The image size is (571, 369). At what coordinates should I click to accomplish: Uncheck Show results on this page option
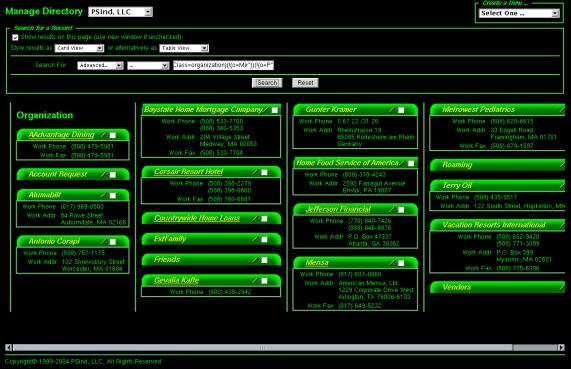coord(15,37)
